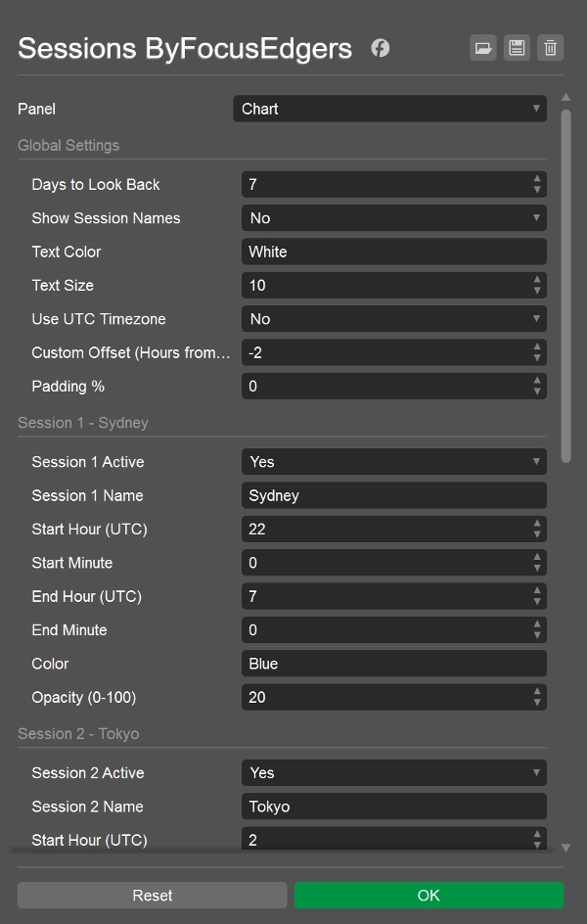Open Use UTC Timezone dropdown
Viewport: 587px width, 924px height.
[x=393, y=319]
